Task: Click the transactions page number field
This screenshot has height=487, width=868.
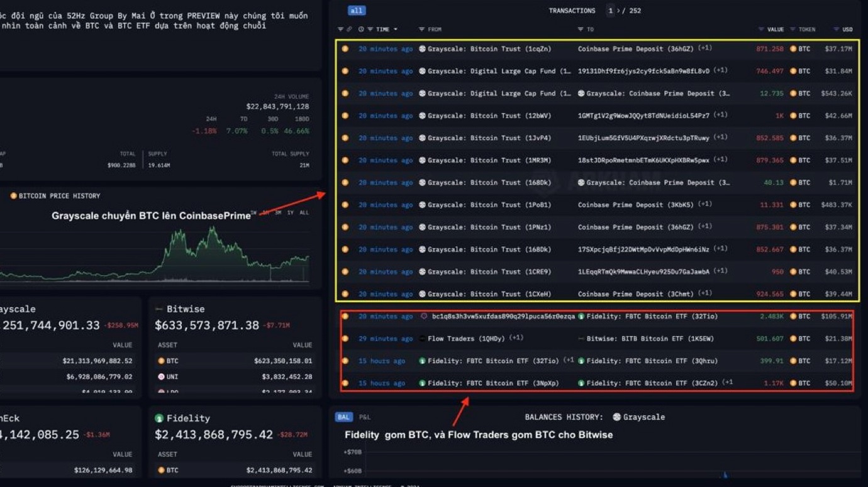Action: pos(610,11)
